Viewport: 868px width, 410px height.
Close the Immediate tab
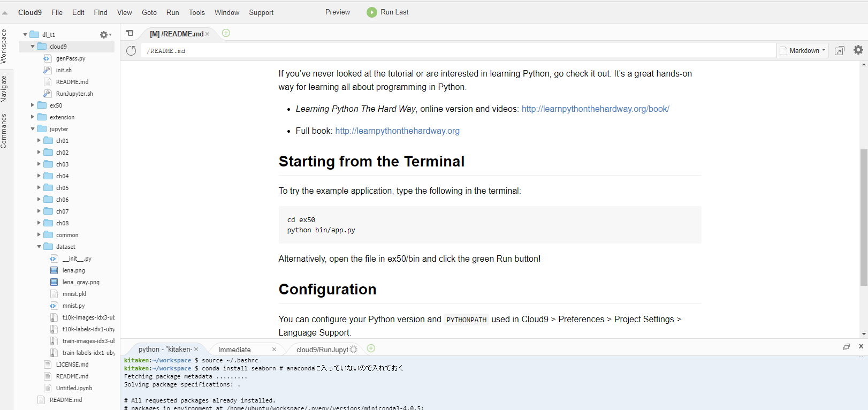pyautogui.click(x=274, y=350)
